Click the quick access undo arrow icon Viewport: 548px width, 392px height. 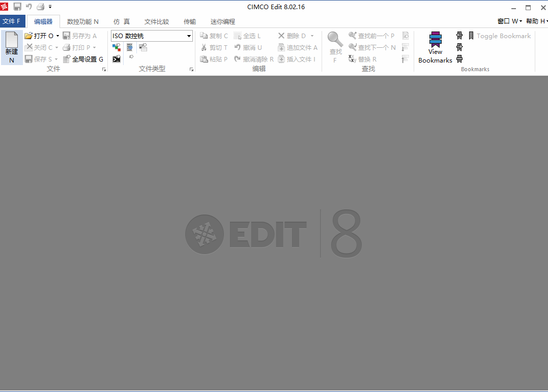(x=29, y=6)
